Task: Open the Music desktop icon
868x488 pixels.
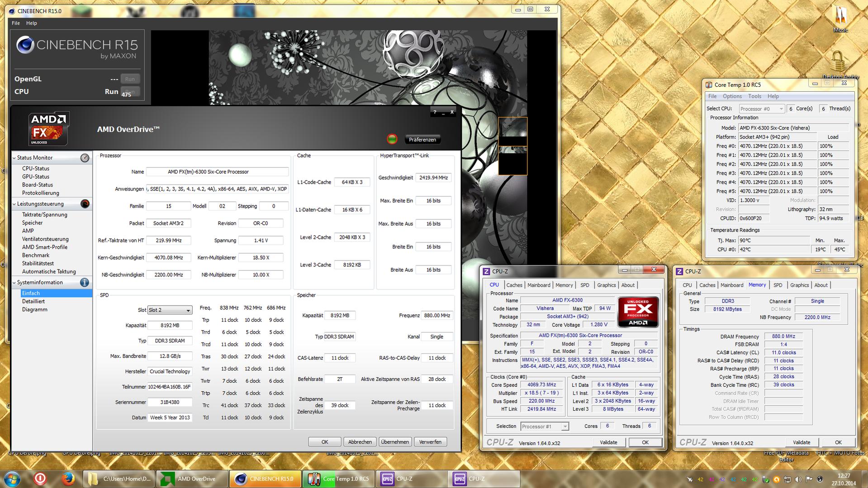Action: point(840,19)
